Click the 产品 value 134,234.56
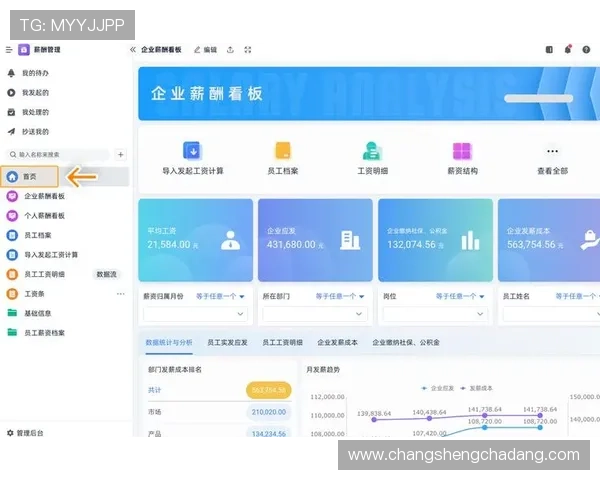This screenshot has height=480, width=600. (x=269, y=434)
